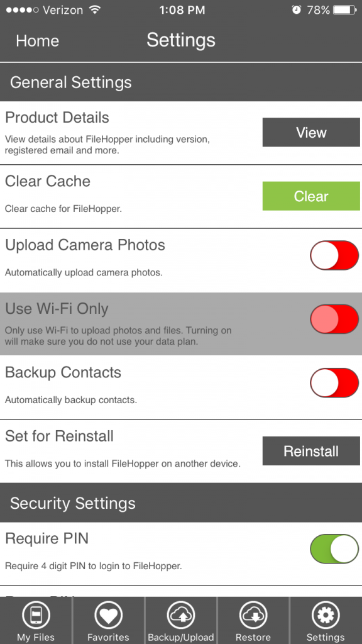Toggle the Use Wi-Fi Only switch

point(334,319)
